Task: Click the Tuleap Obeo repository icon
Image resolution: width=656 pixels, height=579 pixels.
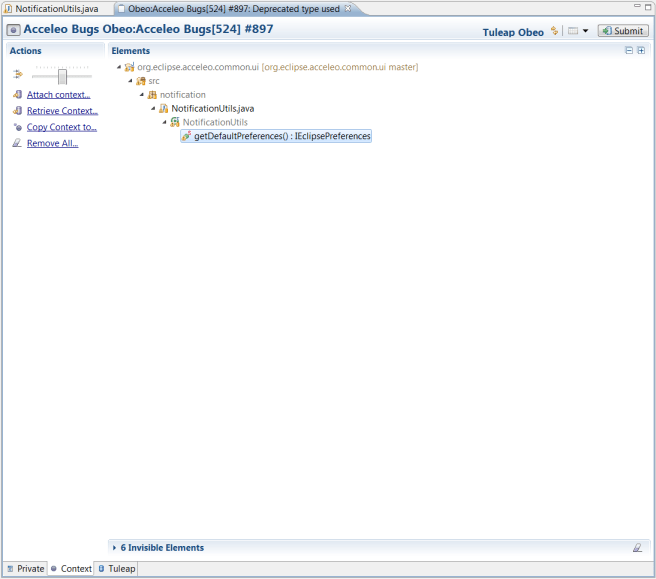Action: (x=554, y=31)
